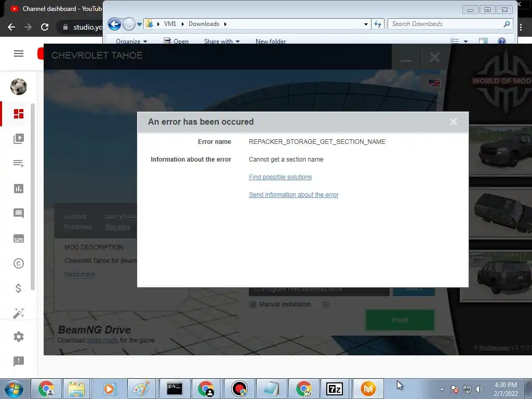This screenshot has height=399, width=532.
Task: Click Explorer back navigation button
Action: (x=114, y=24)
